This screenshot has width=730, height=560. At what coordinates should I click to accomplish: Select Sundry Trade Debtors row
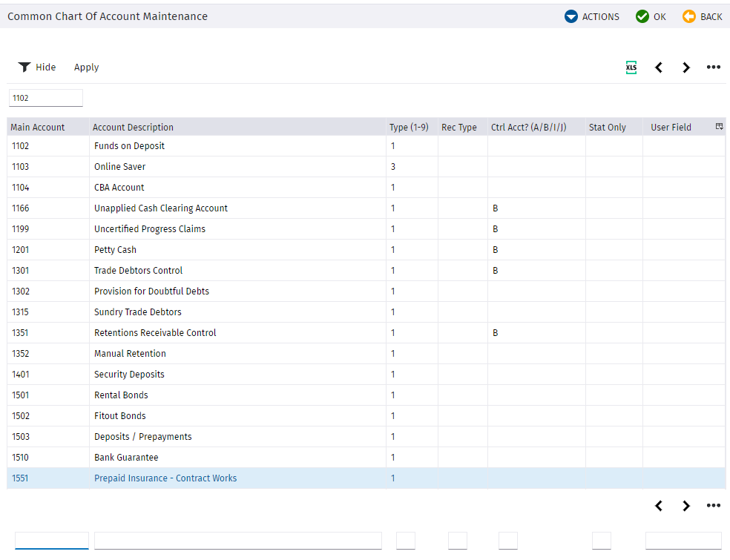click(x=366, y=312)
